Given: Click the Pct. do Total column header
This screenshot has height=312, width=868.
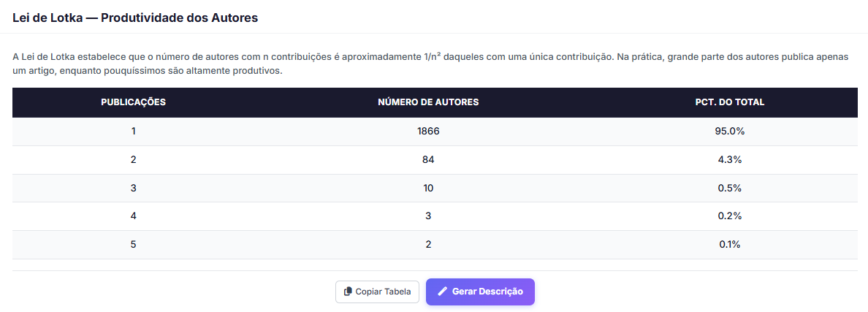Looking at the screenshot, I should tap(729, 102).
